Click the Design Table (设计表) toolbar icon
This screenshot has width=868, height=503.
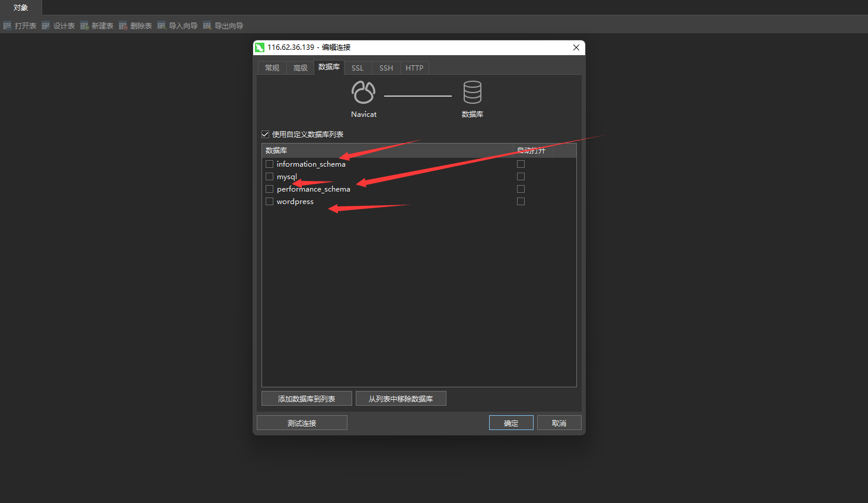click(46, 26)
